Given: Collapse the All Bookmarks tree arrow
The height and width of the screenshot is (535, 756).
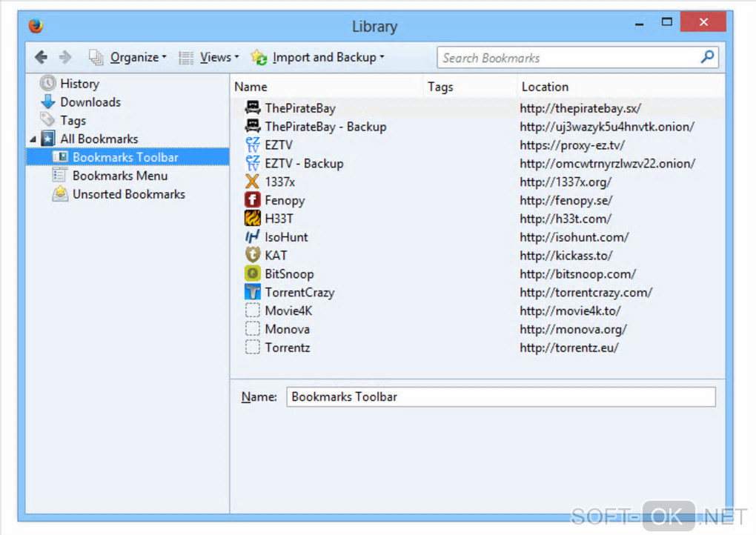Looking at the screenshot, I should coord(33,139).
